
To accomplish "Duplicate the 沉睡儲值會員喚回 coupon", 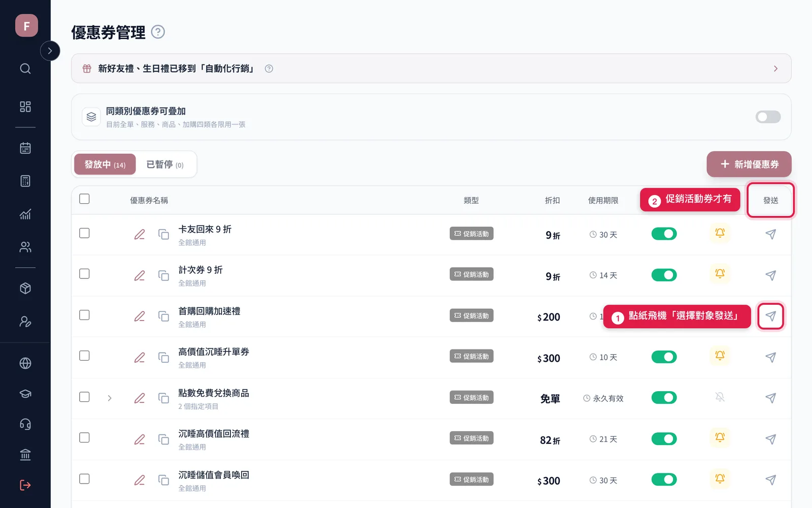I will (x=163, y=480).
